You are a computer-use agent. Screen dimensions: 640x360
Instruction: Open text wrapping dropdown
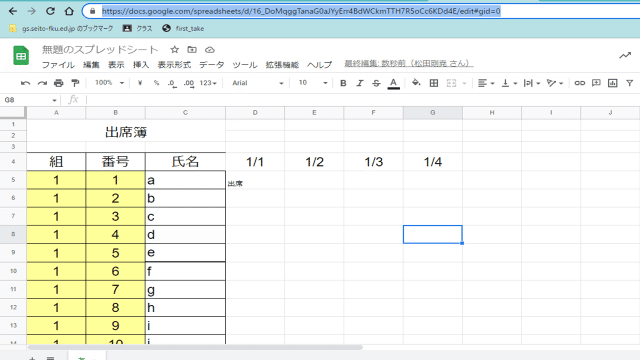click(x=532, y=83)
